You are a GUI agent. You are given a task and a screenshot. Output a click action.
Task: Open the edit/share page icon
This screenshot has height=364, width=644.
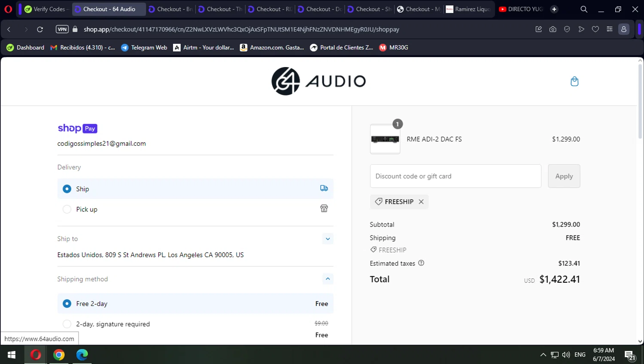click(x=538, y=29)
